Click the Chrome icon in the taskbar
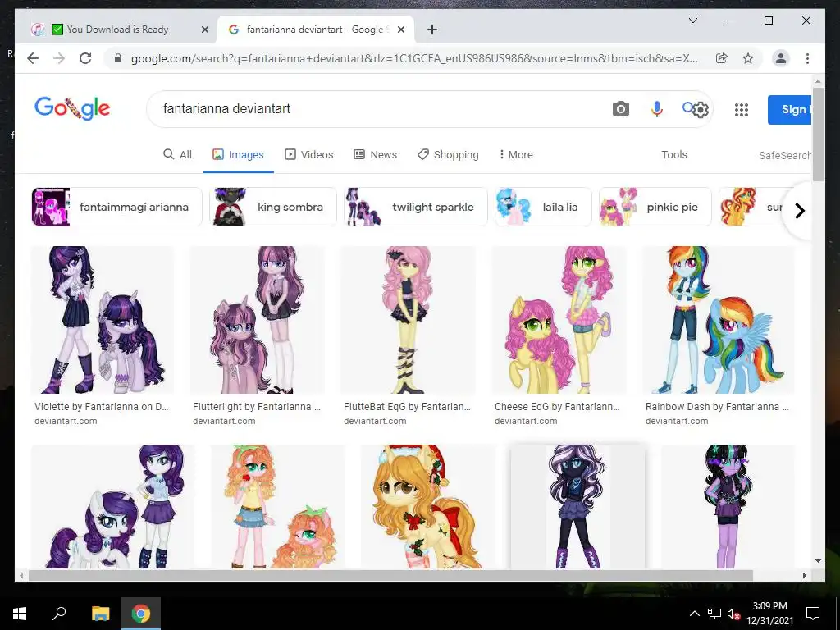Image resolution: width=840 pixels, height=630 pixels. tap(141, 614)
